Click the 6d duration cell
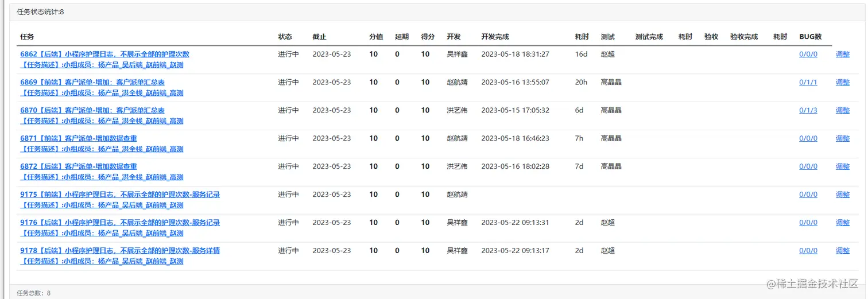This screenshot has height=299, width=868. click(579, 110)
